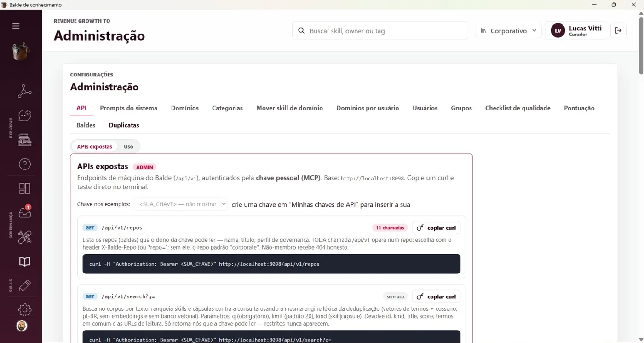Click the user avatar at sidebar bottom
644x343 pixels.
(22, 326)
